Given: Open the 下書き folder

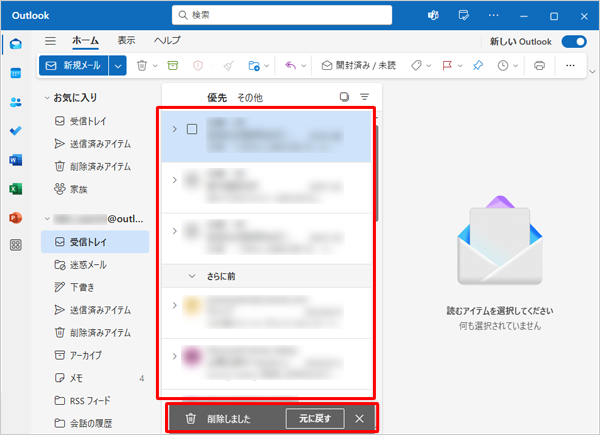Looking at the screenshot, I should tap(95, 287).
